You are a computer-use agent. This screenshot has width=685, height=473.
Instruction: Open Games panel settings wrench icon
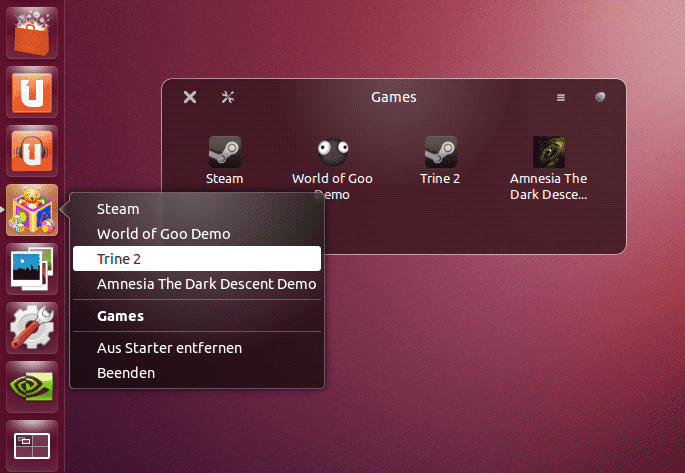pyautogui.click(x=227, y=97)
